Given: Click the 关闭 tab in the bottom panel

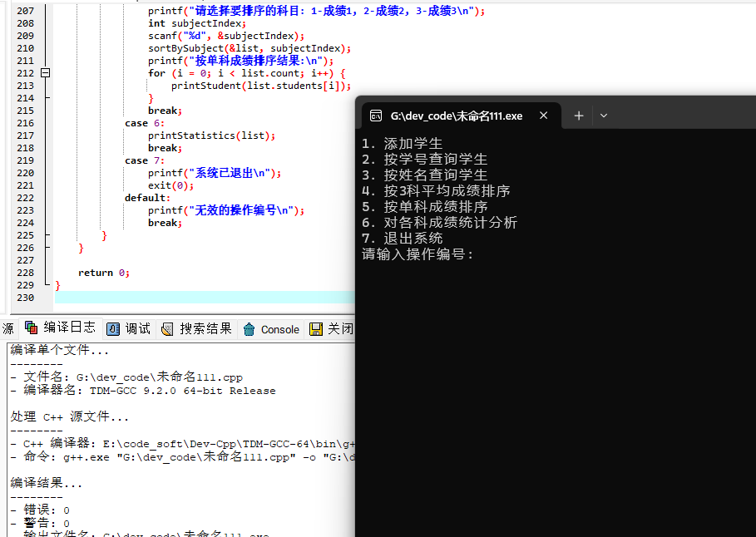Looking at the screenshot, I should coord(331,328).
